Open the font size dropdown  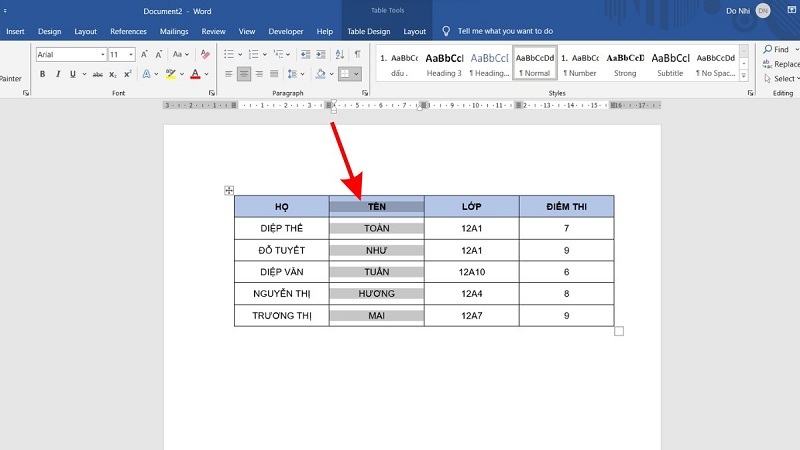pos(130,54)
